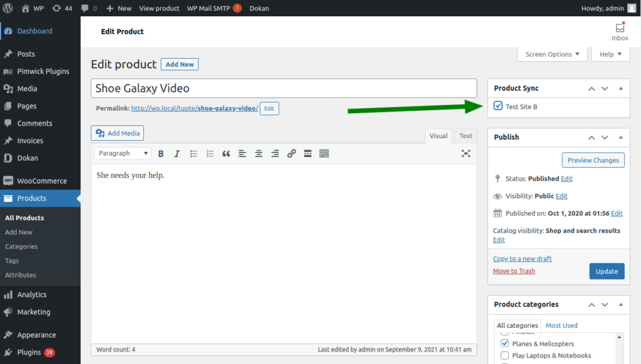Viewport: 641px width, 364px height.
Task: Insert a blockquote
Action: pos(226,153)
